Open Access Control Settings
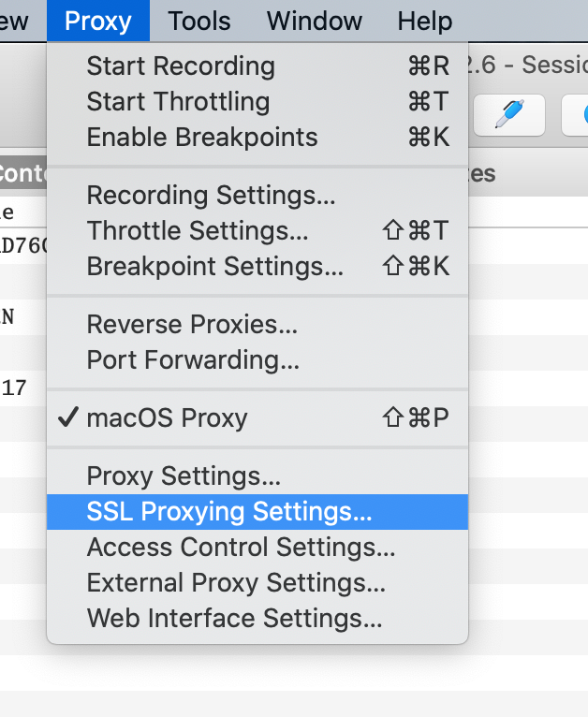Image resolution: width=588 pixels, height=717 pixels. click(x=241, y=547)
